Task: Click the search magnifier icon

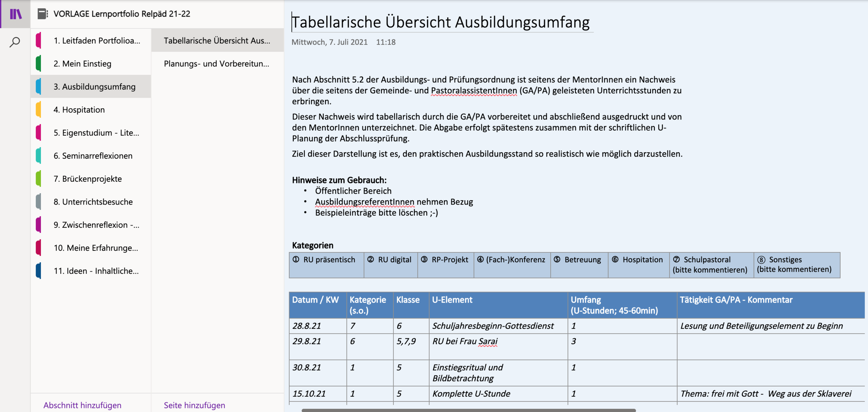Action: 15,42
